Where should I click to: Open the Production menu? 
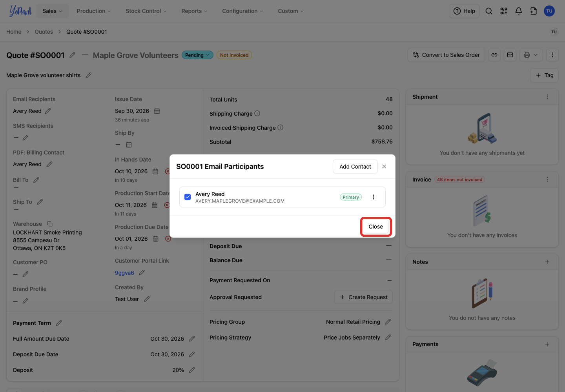coord(94,11)
